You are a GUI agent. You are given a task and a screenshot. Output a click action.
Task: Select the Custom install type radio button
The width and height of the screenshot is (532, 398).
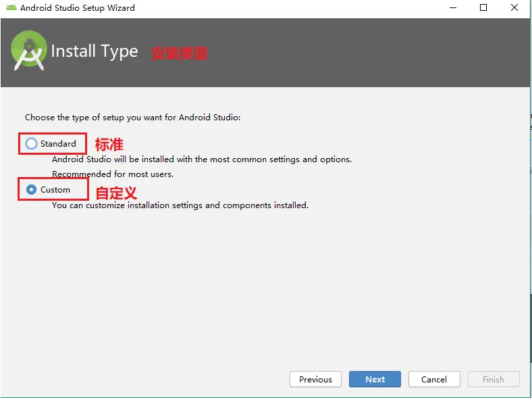click(31, 189)
